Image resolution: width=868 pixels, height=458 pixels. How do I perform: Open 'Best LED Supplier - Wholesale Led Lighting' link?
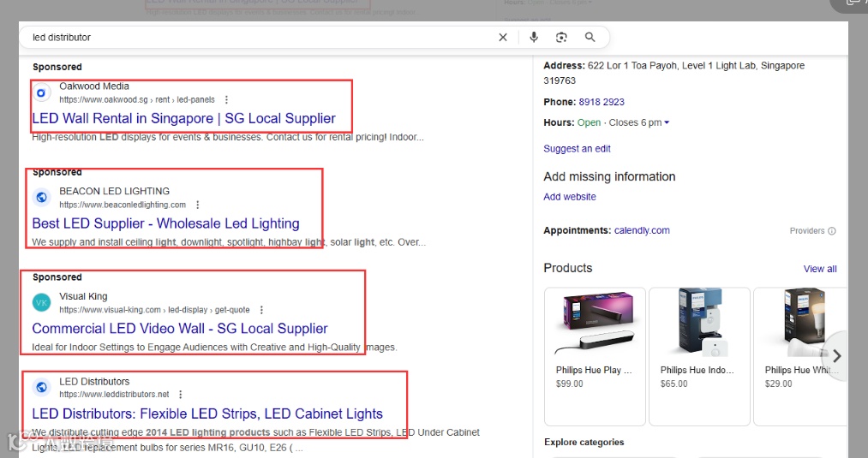pyautogui.click(x=165, y=223)
